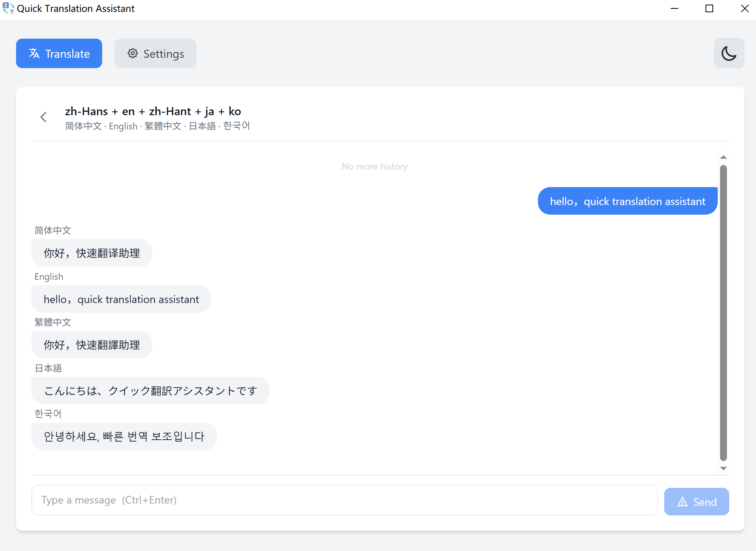The width and height of the screenshot is (756, 551).
Task: Switch to the Settings tab
Action: [x=155, y=54]
